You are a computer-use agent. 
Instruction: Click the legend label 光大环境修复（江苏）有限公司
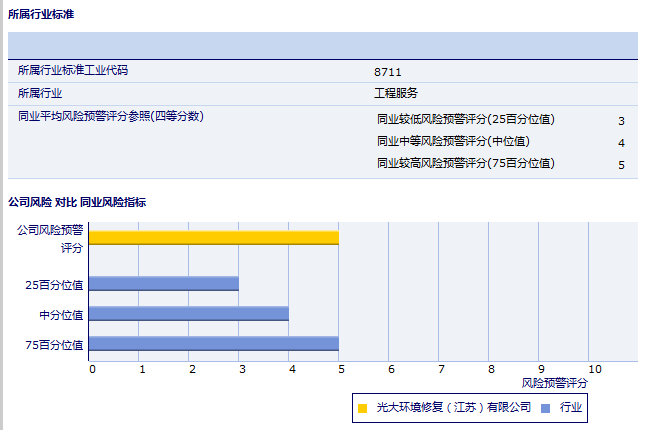click(453, 408)
